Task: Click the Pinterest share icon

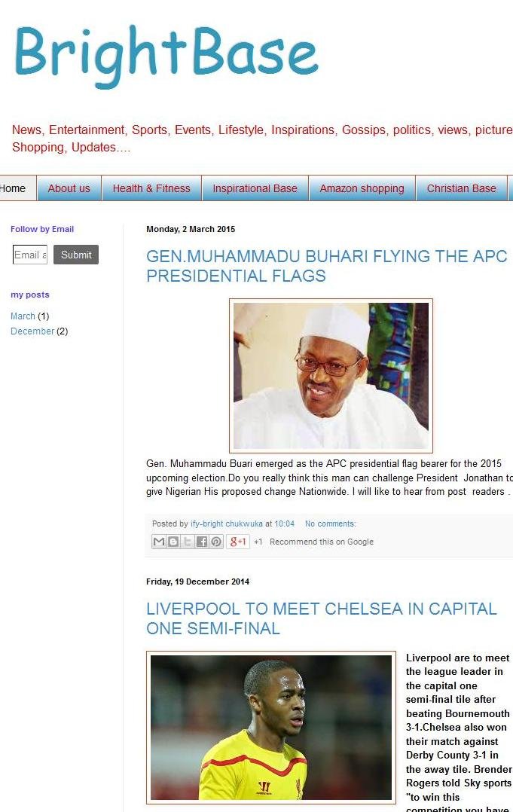Action: 216,542
